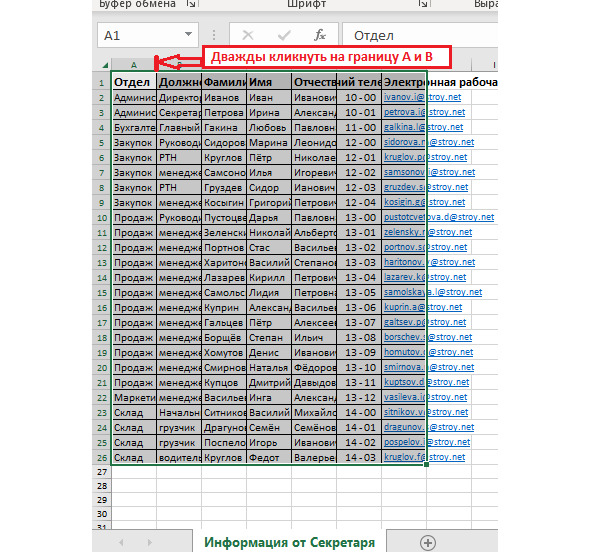The image size is (591, 552).
Task: Expand the Name Box dropdown arrow
Action: click(x=188, y=34)
